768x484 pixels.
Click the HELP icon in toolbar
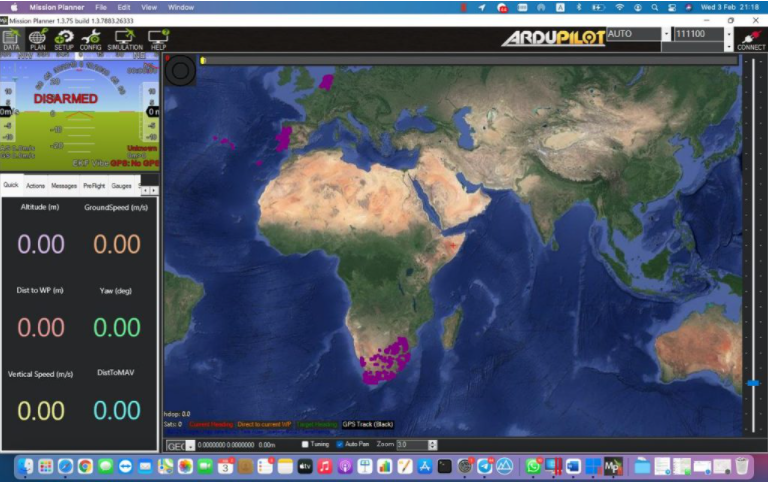pyautogui.click(x=158, y=39)
